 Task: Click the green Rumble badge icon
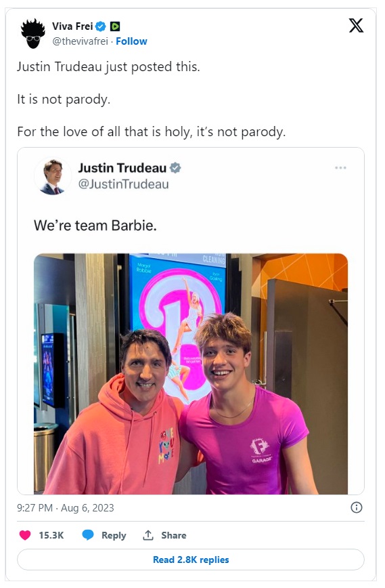115,26
